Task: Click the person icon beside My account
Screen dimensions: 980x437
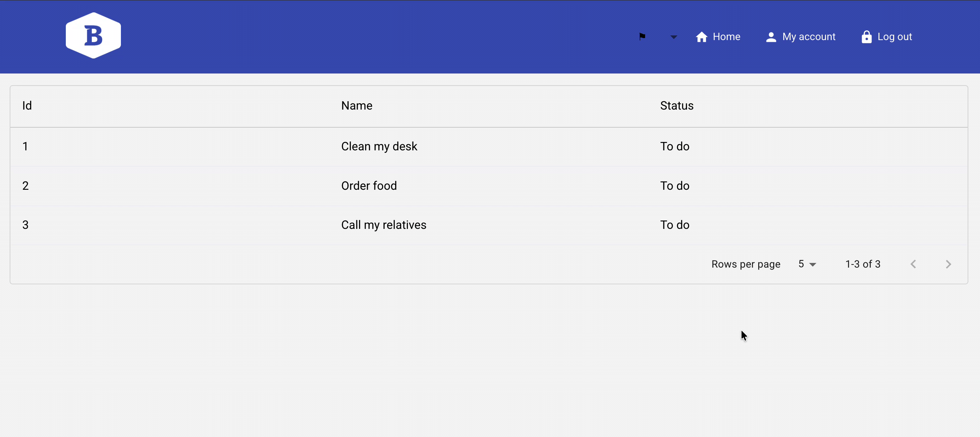Action: [771, 37]
